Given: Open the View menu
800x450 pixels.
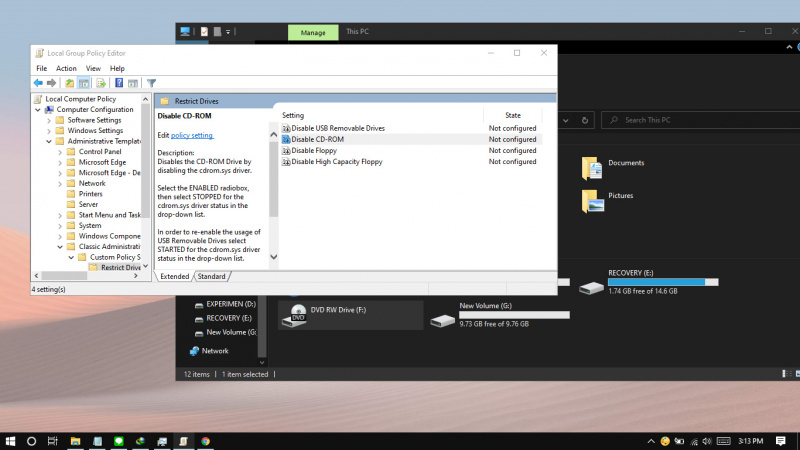Looking at the screenshot, I should point(93,68).
